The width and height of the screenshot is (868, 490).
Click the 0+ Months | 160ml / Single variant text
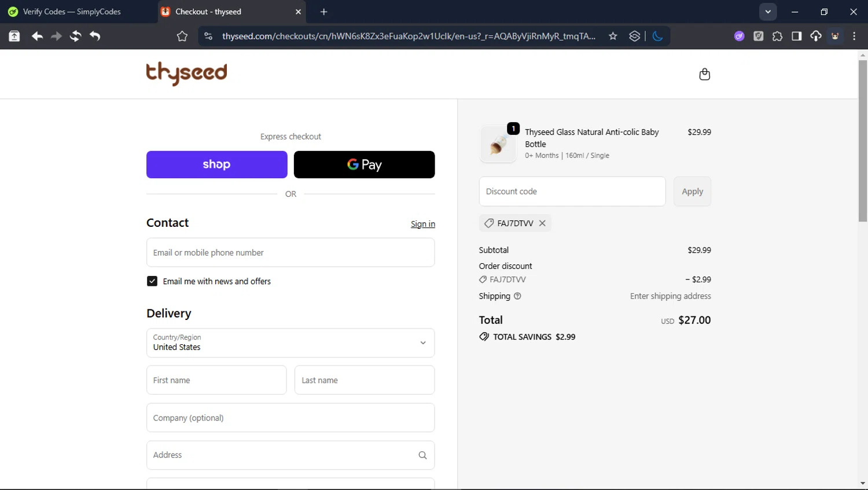click(x=567, y=156)
